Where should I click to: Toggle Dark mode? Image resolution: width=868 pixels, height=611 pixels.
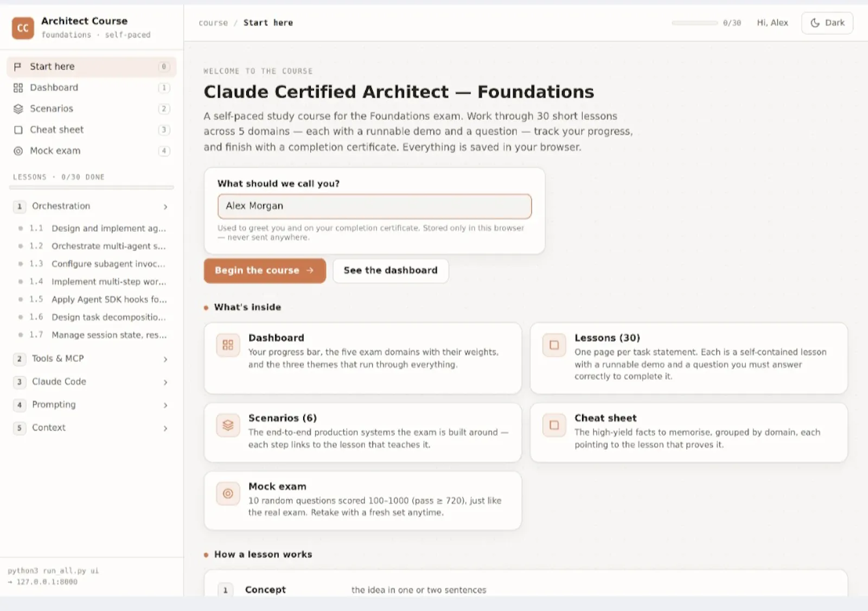coord(827,23)
